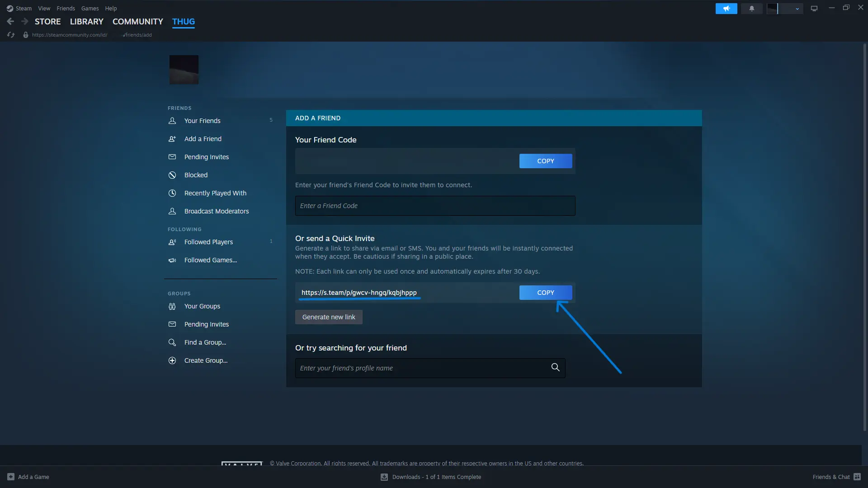Click the Generate new link button

pos(329,317)
